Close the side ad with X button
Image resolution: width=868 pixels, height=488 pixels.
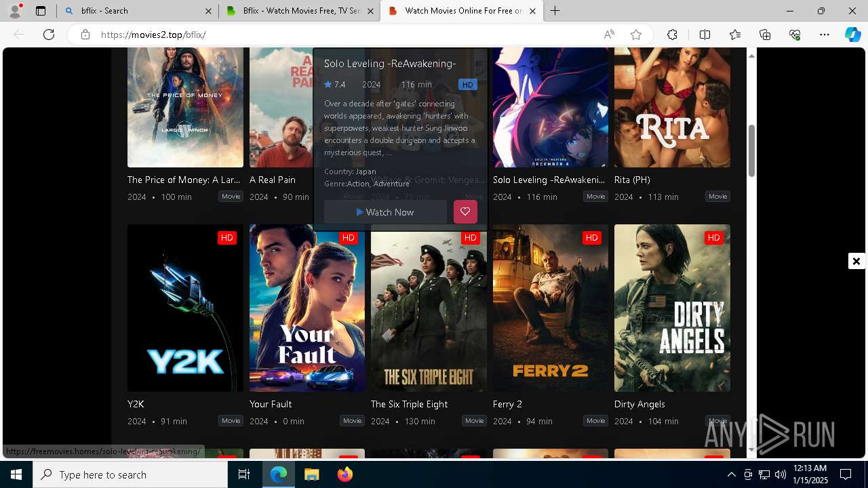pos(856,261)
